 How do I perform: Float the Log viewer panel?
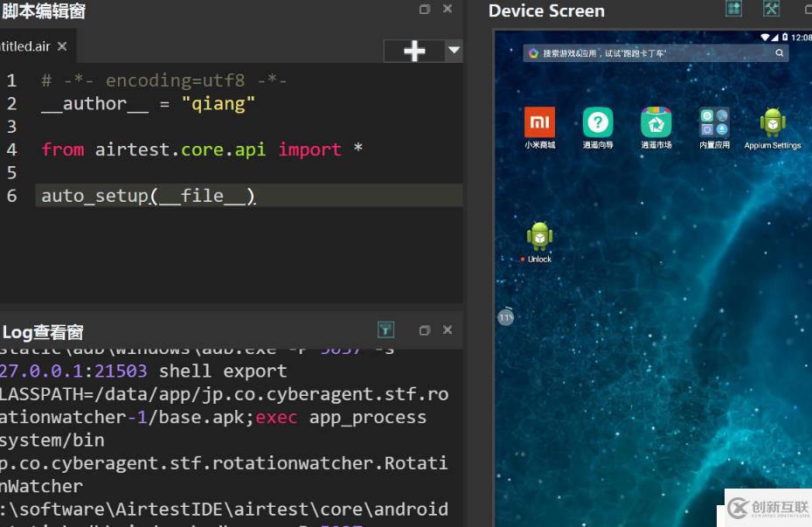coord(425,330)
